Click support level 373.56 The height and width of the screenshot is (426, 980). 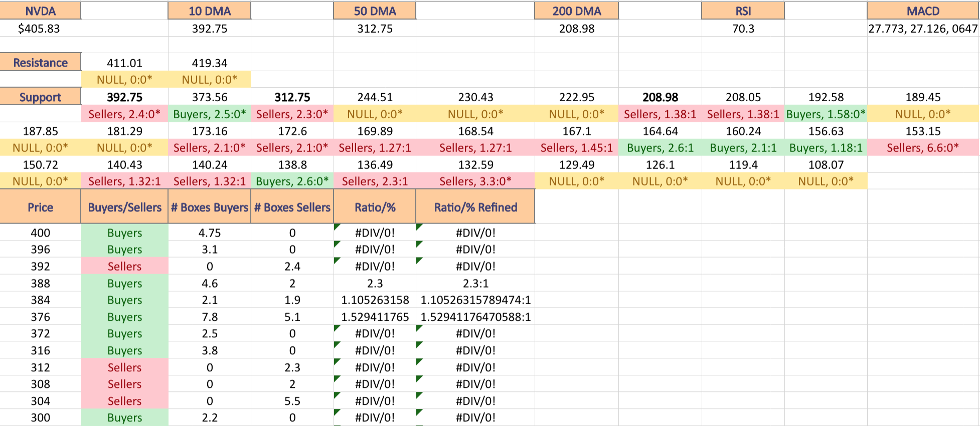tap(210, 97)
